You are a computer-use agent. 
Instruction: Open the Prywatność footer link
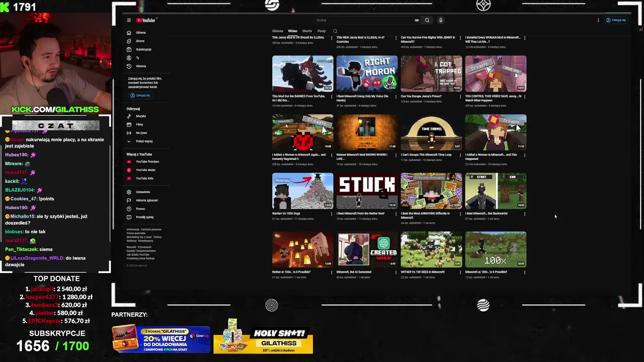pyautogui.click(x=144, y=247)
